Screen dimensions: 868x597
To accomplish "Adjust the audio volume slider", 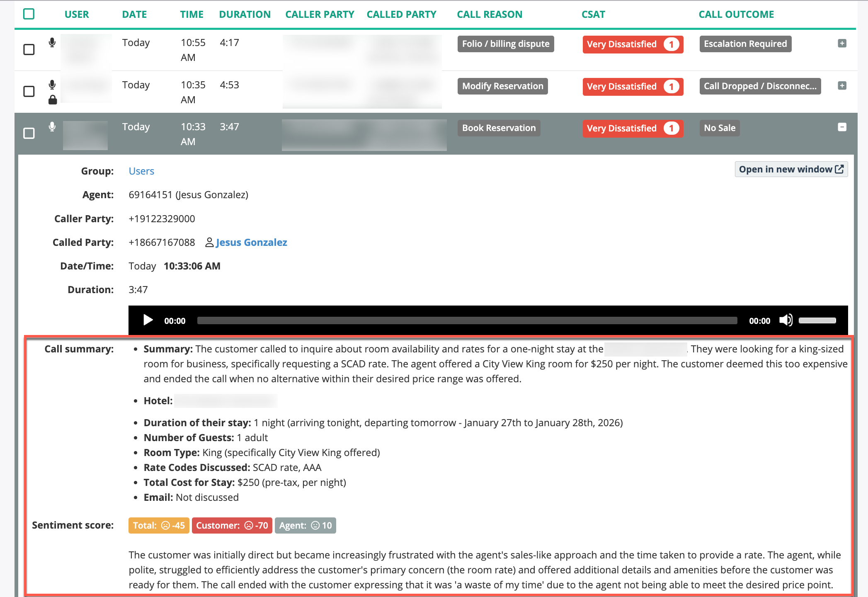I will tap(817, 320).
